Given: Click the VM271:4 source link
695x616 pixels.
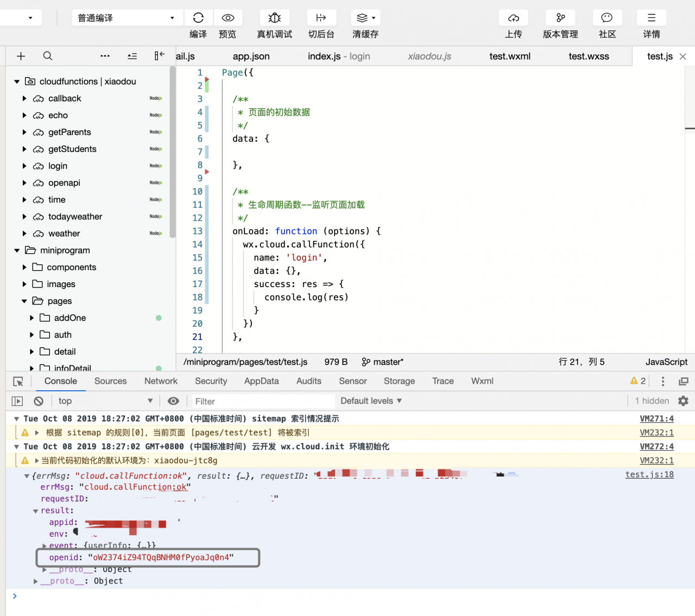Looking at the screenshot, I should point(656,418).
